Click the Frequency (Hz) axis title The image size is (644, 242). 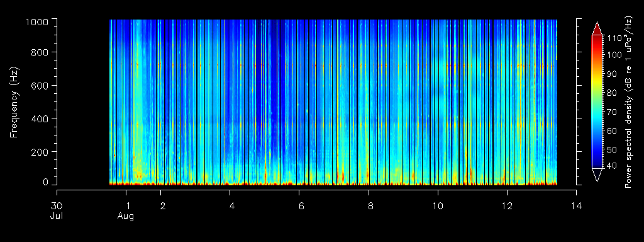tap(14, 102)
